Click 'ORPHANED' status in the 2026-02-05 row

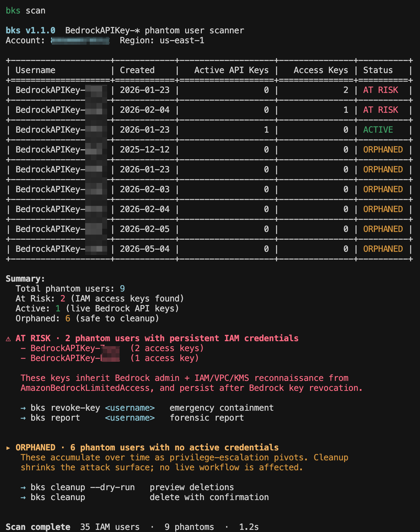tap(383, 229)
